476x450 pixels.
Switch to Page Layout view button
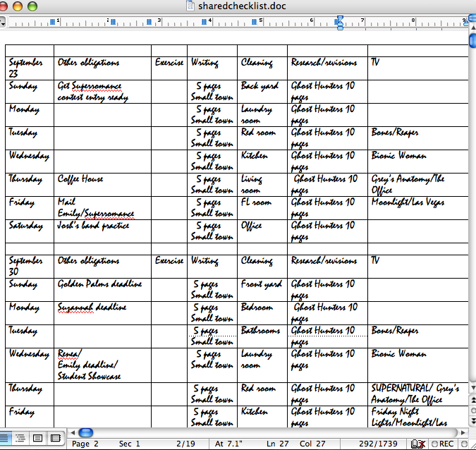(37, 438)
